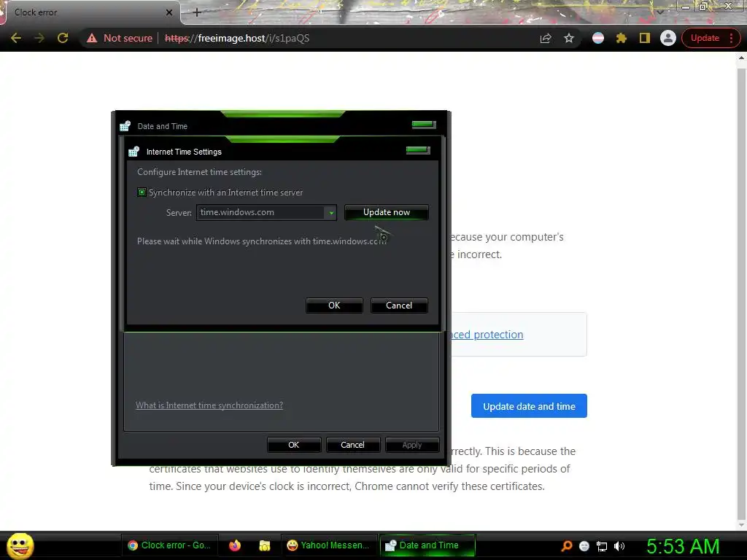
Task: Click the address bar URL
Action: (237, 38)
